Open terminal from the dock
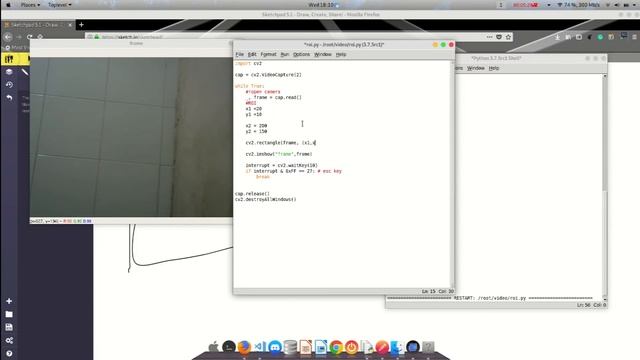 (x=229, y=347)
